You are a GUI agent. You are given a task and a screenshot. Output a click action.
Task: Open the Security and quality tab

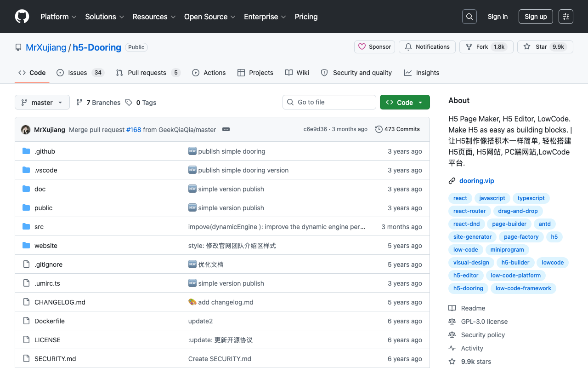356,73
